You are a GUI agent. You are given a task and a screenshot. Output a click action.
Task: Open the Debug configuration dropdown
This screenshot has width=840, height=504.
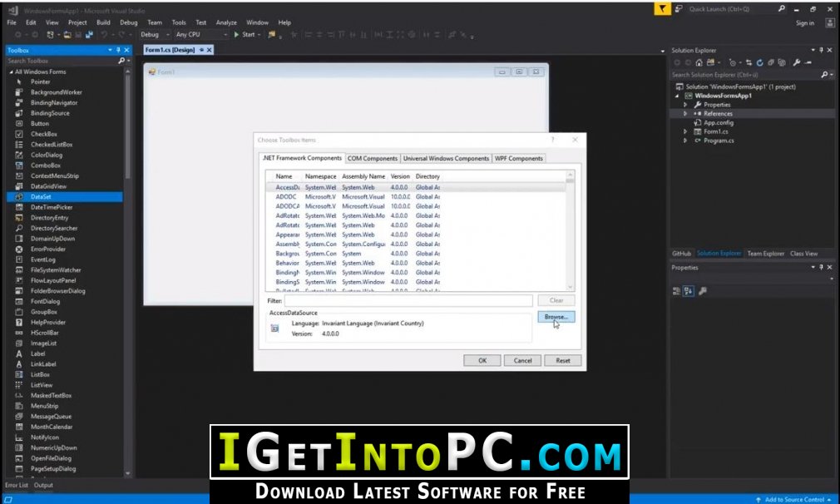pyautogui.click(x=155, y=34)
